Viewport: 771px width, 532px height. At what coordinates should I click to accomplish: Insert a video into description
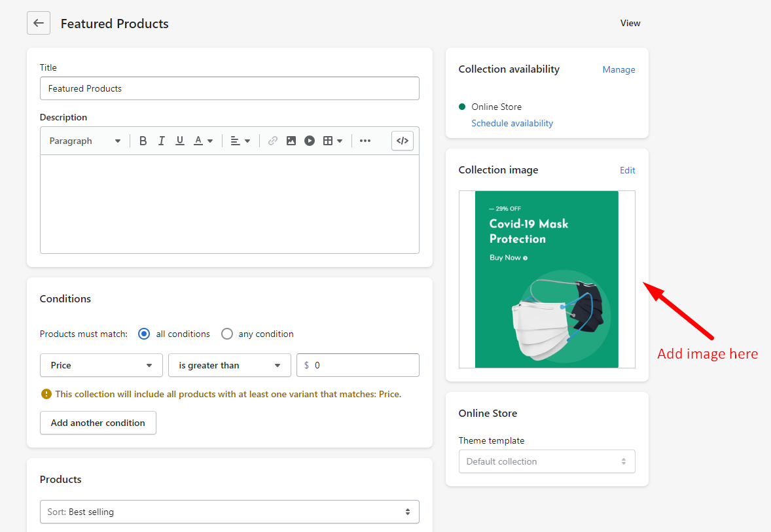pyautogui.click(x=310, y=141)
